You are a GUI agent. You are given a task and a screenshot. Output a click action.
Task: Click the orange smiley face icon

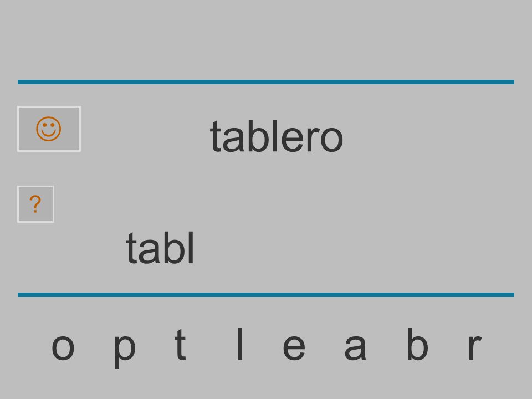pos(49,129)
